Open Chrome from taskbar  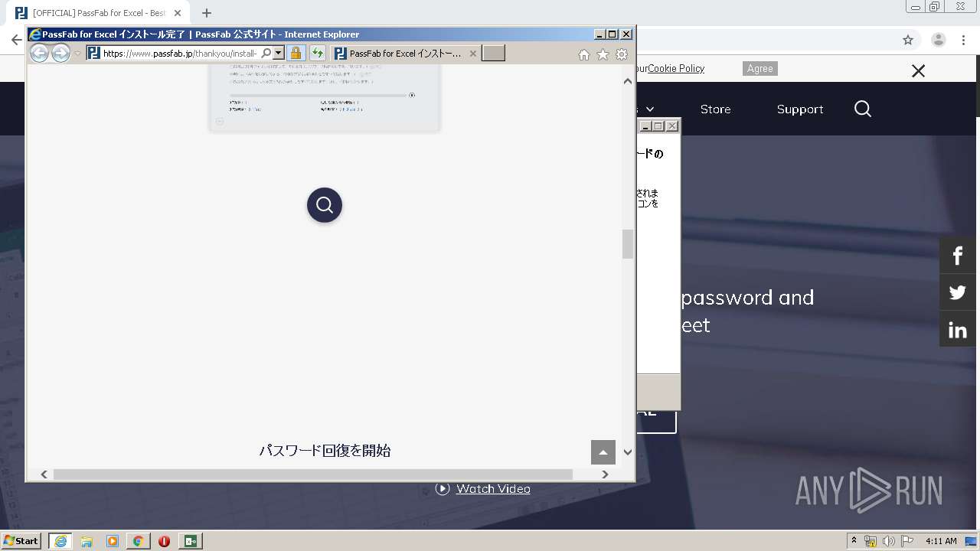pos(138,541)
